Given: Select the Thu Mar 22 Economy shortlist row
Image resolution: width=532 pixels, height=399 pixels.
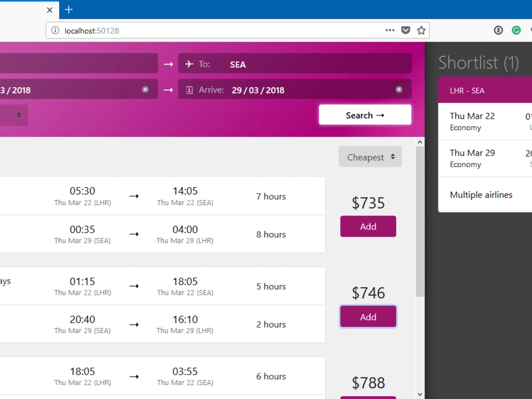Looking at the screenshot, I should pos(485,121).
